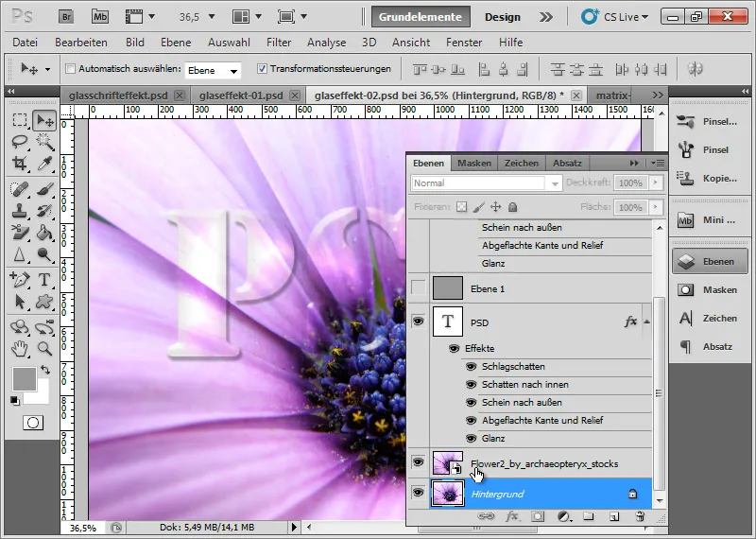This screenshot has width=756, height=539.
Task: Switch to the Zeichen panel tab
Action: pyautogui.click(x=522, y=163)
